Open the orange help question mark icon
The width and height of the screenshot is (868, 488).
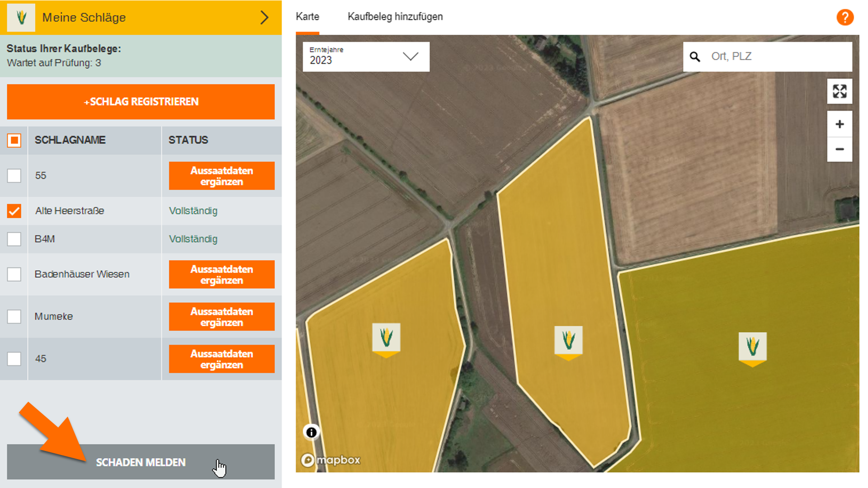click(844, 17)
